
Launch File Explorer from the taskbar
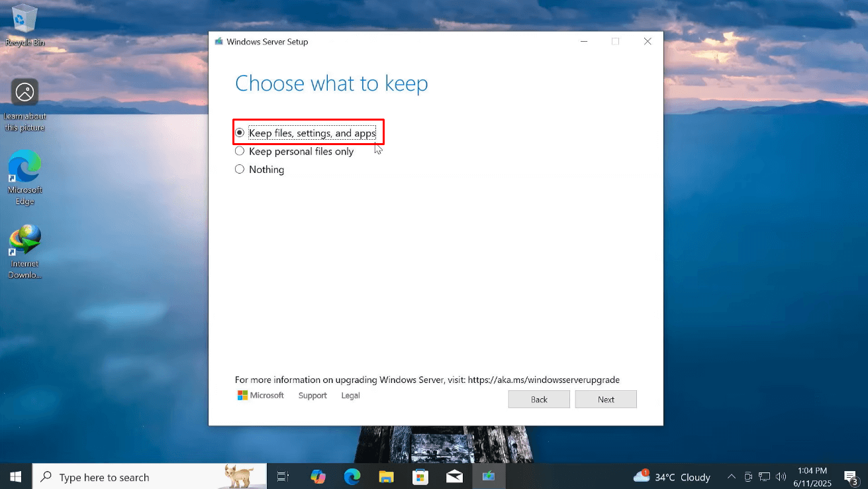pyautogui.click(x=386, y=476)
